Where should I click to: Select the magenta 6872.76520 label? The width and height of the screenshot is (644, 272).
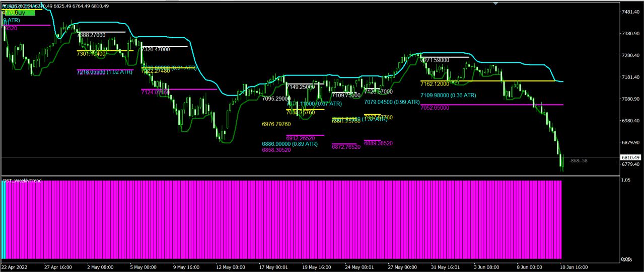click(x=346, y=147)
